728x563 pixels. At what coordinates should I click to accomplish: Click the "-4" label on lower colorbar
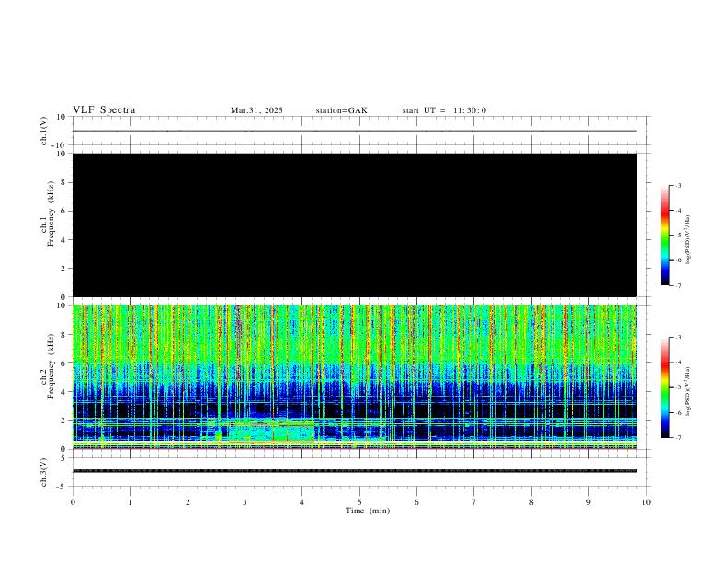(677, 362)
